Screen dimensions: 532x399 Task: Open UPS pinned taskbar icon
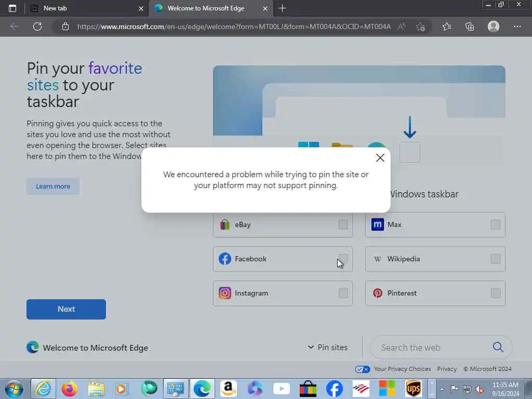413,389
